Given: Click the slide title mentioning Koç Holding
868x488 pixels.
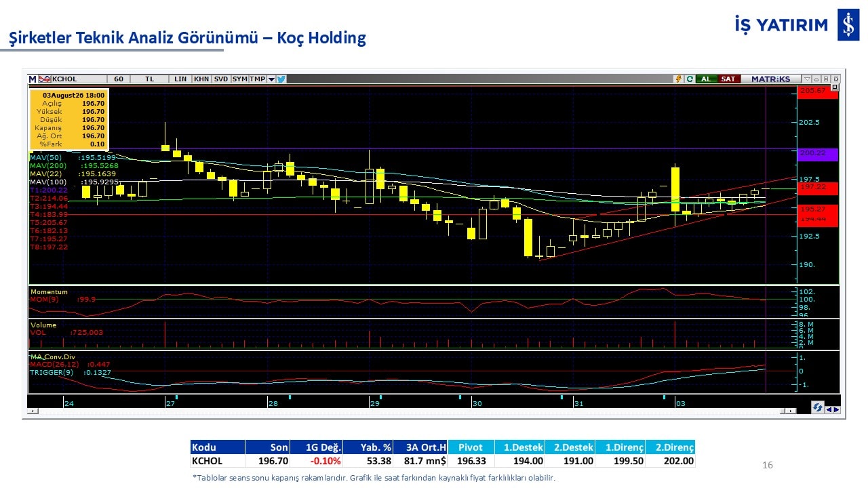Looking at the screenshot, I should [188, 38].
